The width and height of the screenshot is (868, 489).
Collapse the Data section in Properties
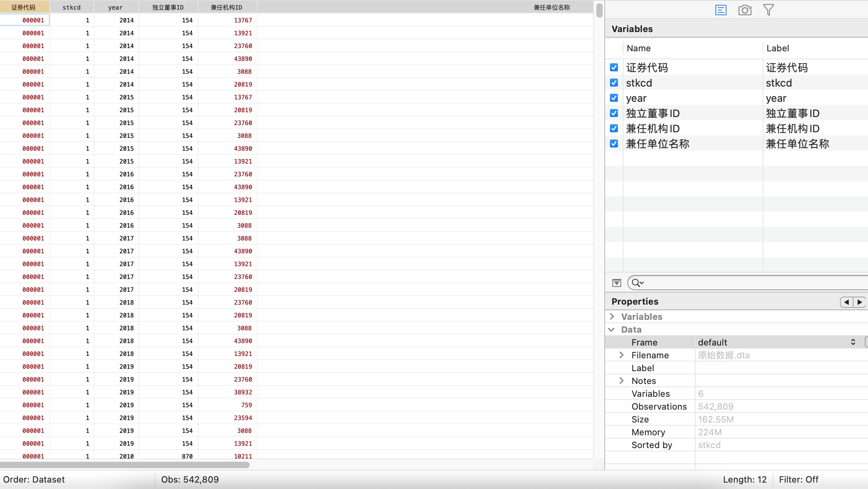[612, 329]
